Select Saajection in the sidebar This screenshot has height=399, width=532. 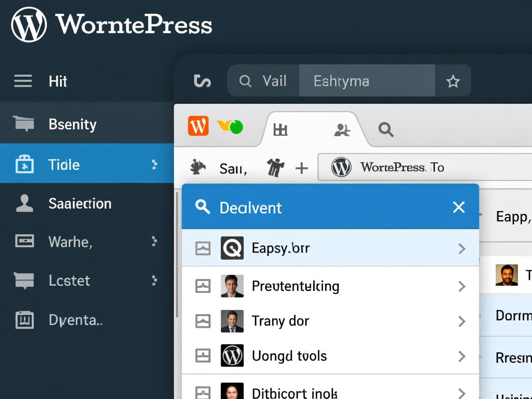click(80, 204)
